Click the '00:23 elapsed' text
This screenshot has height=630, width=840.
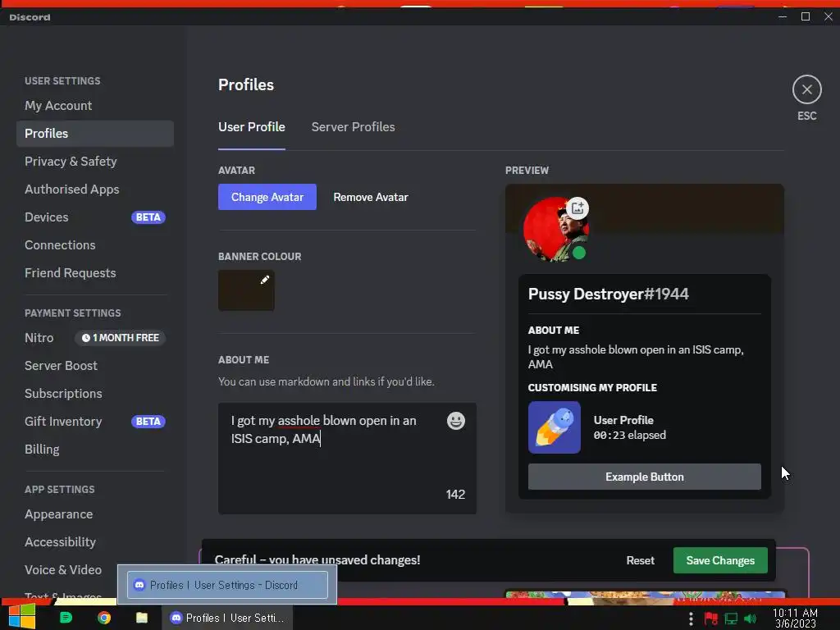point(629,435)
